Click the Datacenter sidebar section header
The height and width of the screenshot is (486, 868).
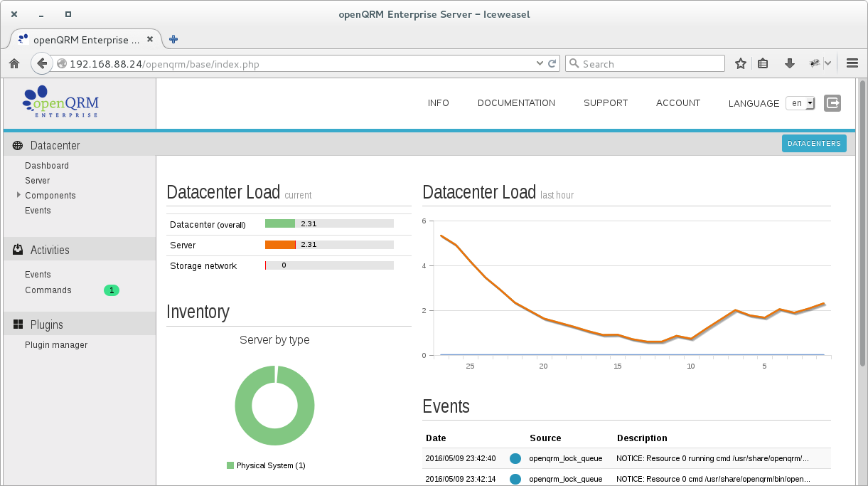tap(80, 145)
